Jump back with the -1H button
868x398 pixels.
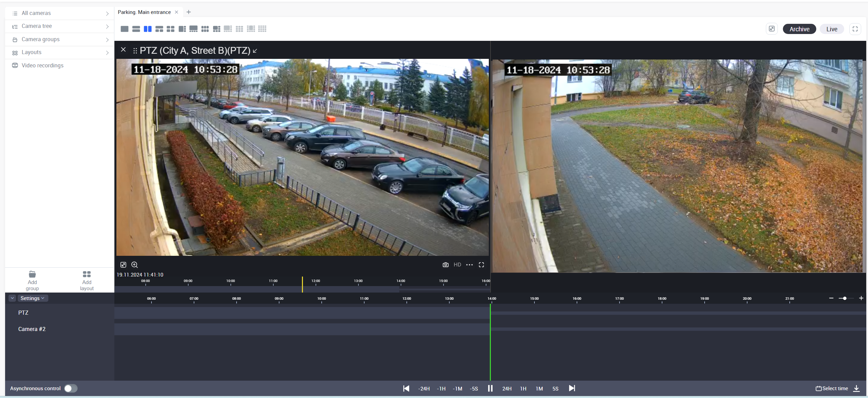tap(441, 388)
